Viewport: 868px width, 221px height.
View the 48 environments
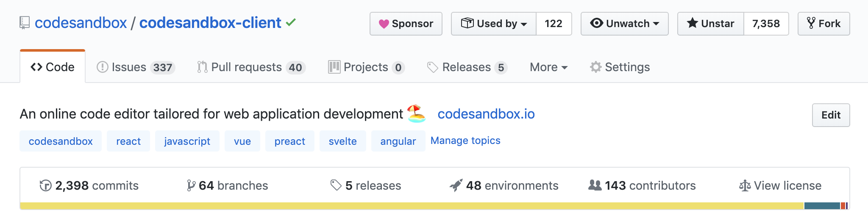(504, 185)
